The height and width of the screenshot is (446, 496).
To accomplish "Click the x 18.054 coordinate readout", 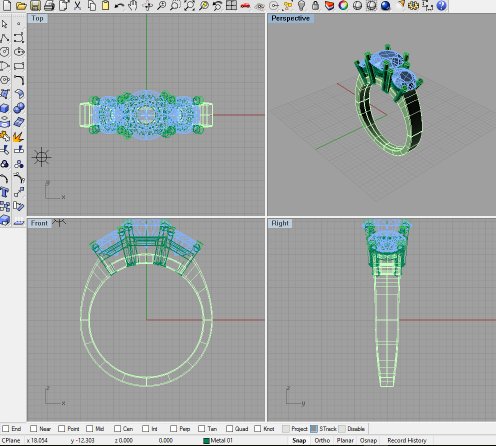I will pos(37,440).
